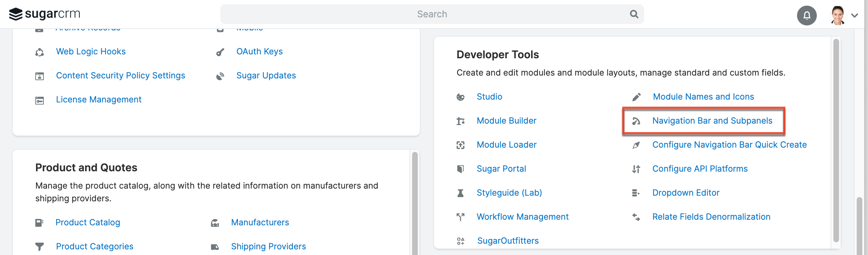
Task: Select Navigation Bar and Subpanels link
Action: coord(712,121)
